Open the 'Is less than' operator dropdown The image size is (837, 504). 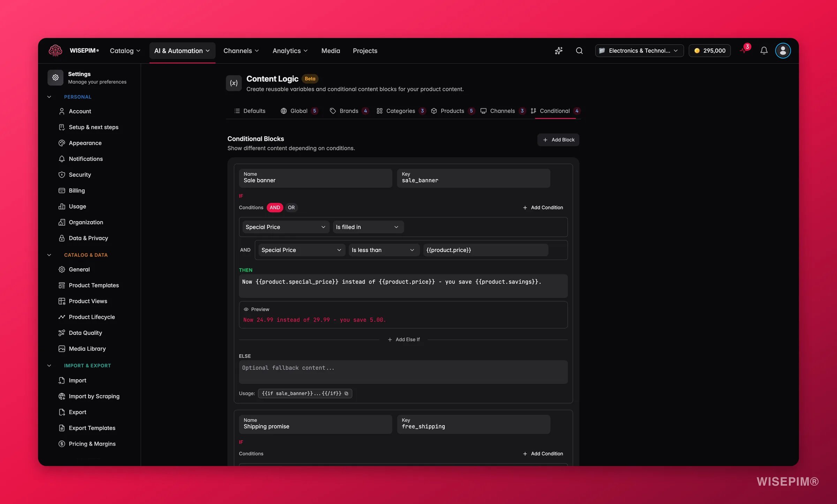coord(384,250)
